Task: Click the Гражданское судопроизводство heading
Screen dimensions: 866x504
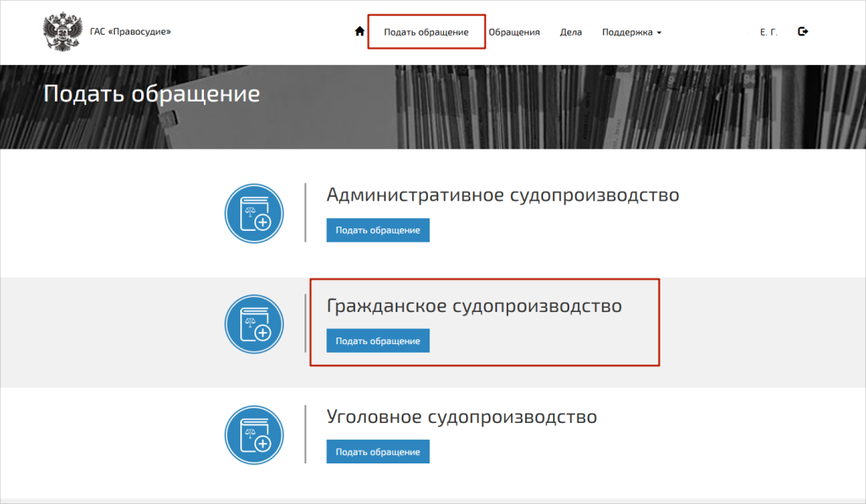Action: point(474,306)
